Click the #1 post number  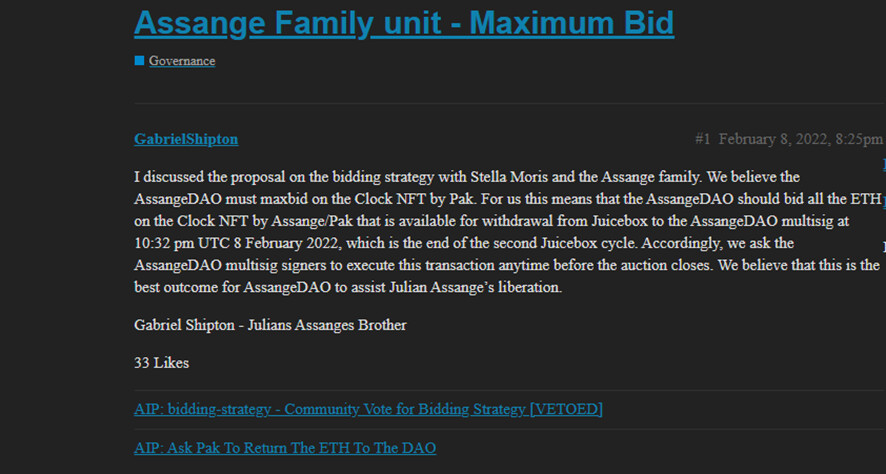pos(702,139)
